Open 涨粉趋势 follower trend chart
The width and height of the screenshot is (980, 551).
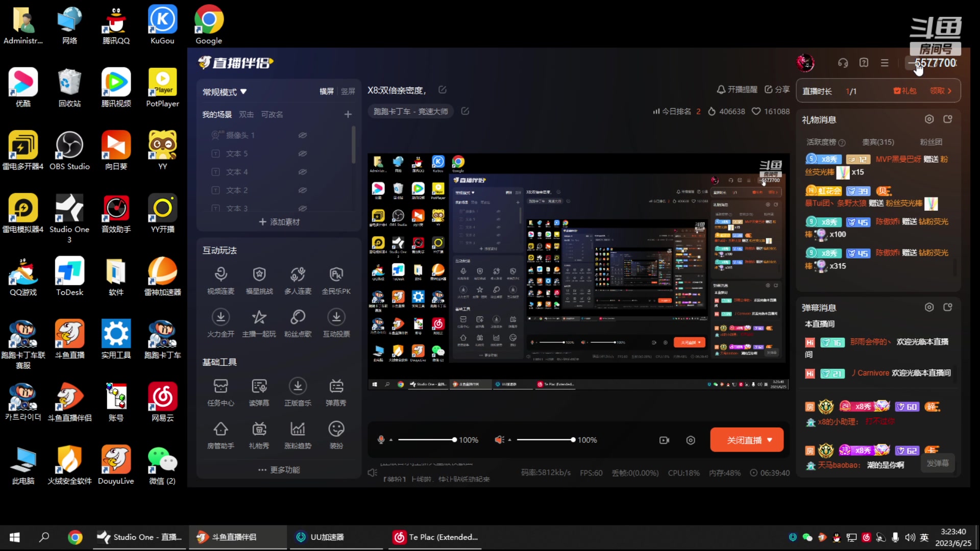point(298,435)
